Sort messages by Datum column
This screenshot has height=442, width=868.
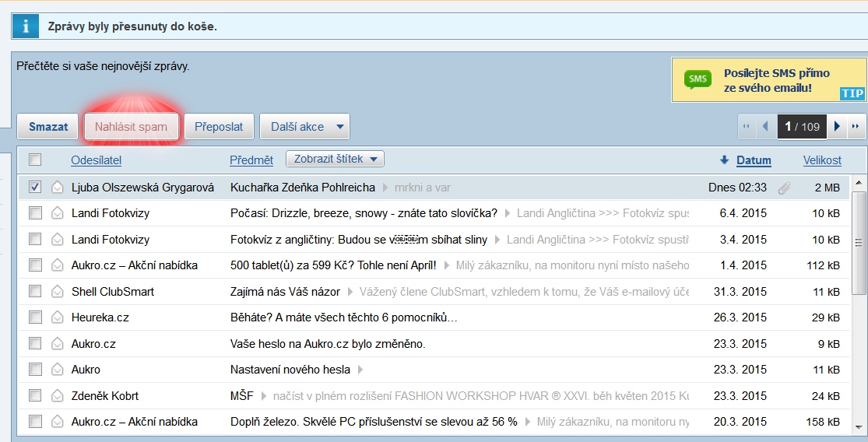753,160
